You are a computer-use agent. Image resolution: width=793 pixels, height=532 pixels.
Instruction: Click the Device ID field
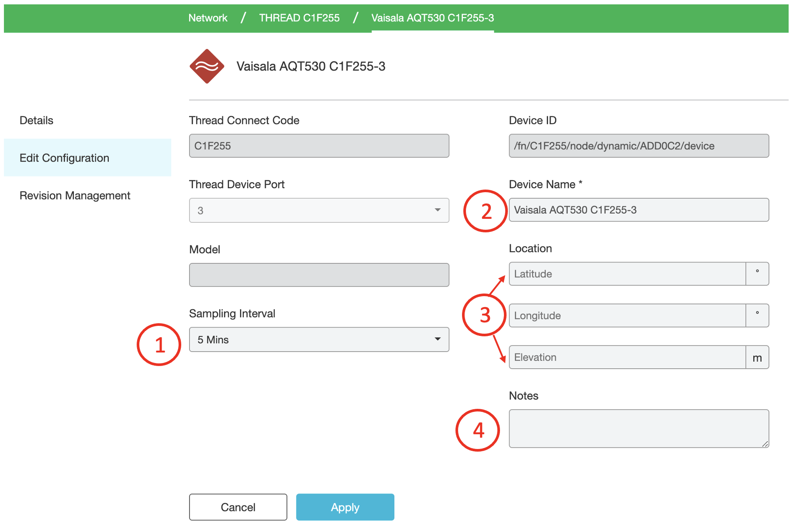[638, 146]
